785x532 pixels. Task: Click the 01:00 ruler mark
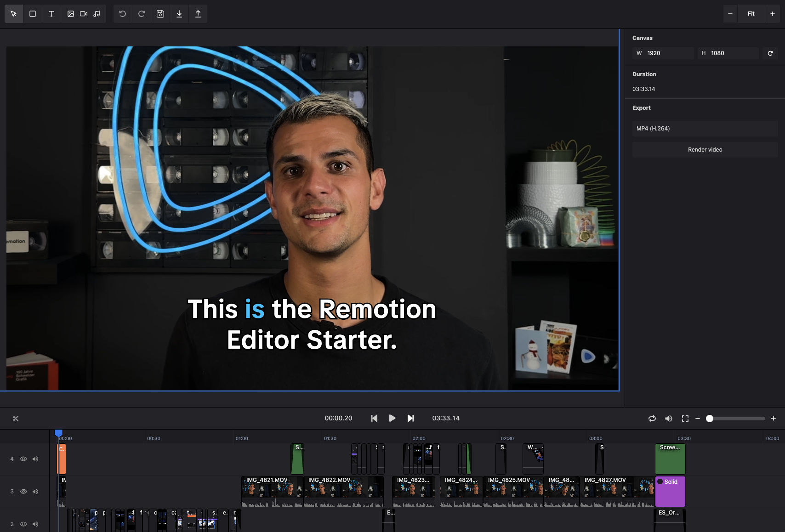coord(242,438)
